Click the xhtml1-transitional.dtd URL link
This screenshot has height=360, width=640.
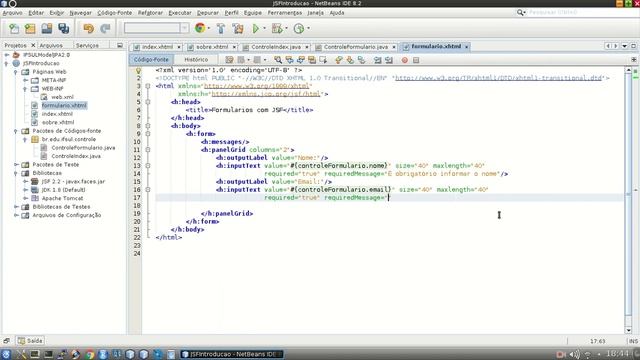pyautogui.click(x=498, y=78)
